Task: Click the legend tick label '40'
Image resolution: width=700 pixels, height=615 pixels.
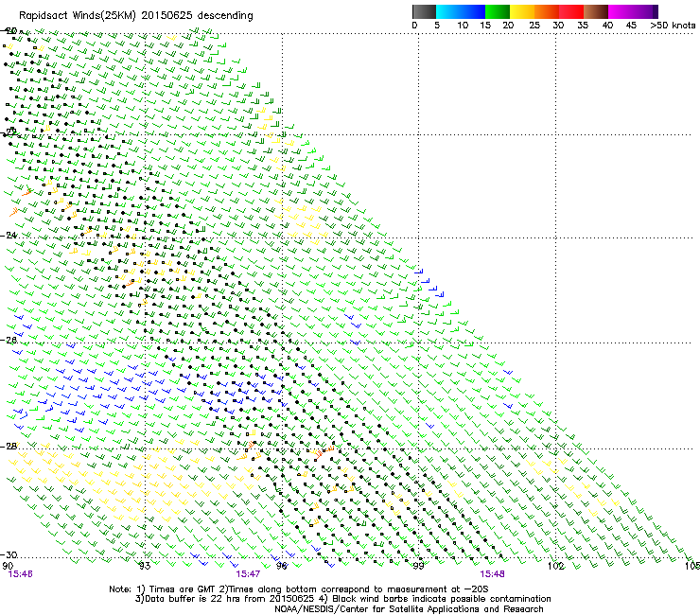Action: (x=607, y=26)
